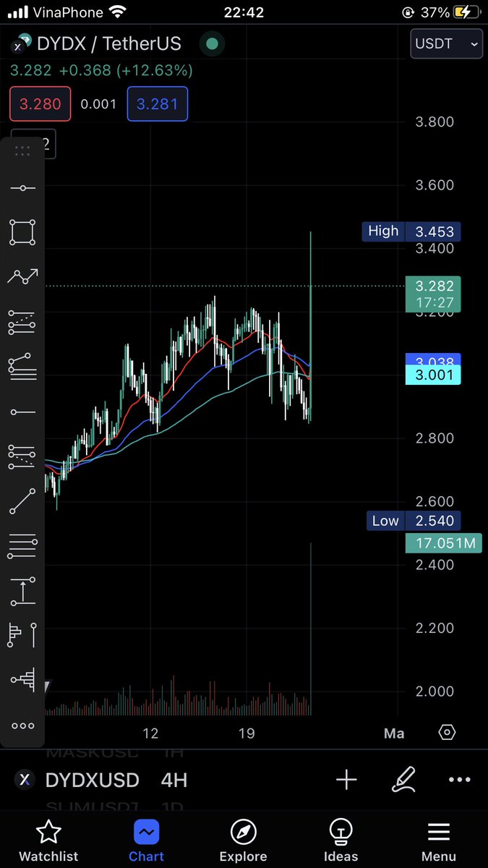Select the Price Range tool with up arrow
Screen dimensions: 488x868
(x=22, y=591)
